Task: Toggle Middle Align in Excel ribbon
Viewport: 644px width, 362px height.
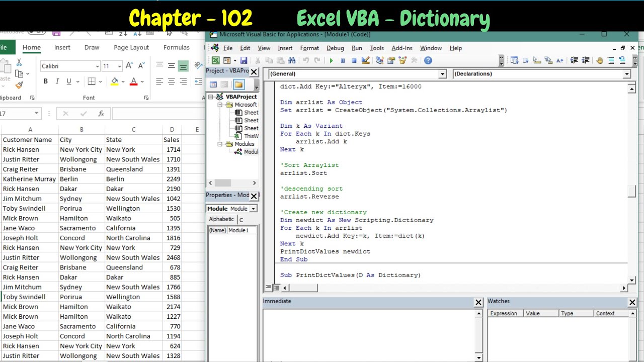Action: click(x=171, y=66)
